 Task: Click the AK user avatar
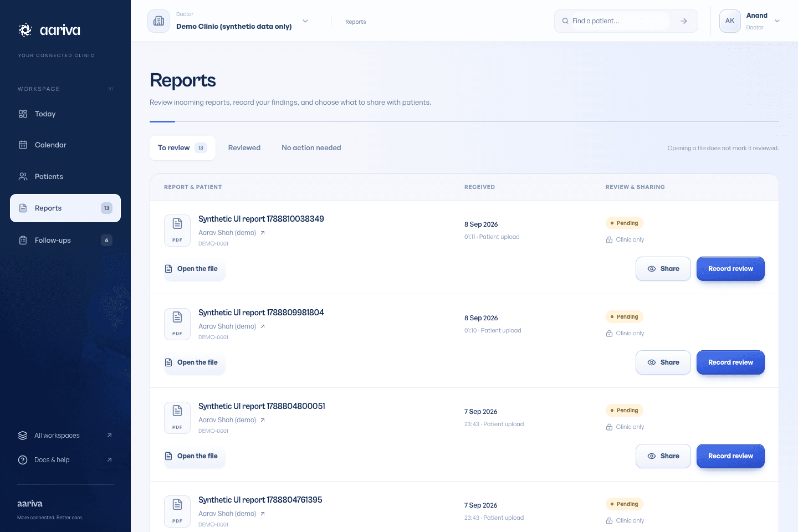[x=730, y=21]
